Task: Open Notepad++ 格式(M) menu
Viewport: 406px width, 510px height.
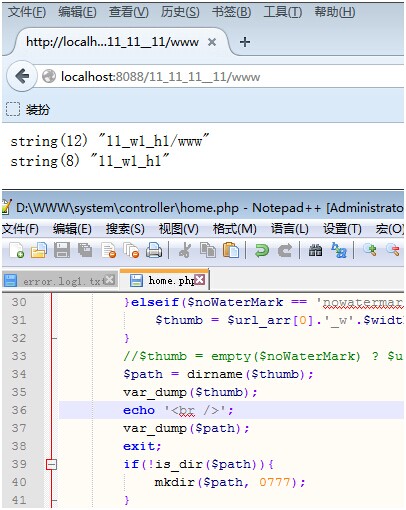Action: click(235, 229)
